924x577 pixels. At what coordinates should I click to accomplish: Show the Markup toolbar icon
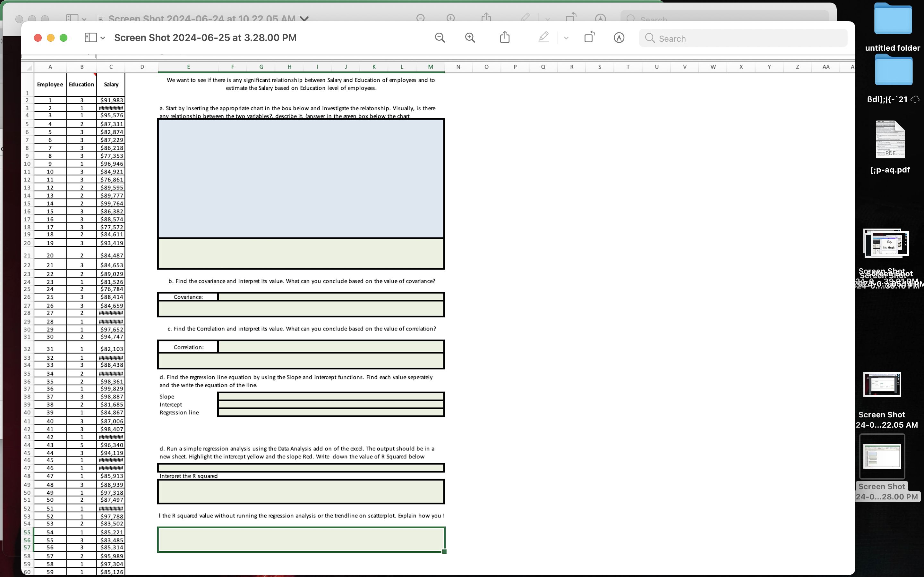coord(619,38)
